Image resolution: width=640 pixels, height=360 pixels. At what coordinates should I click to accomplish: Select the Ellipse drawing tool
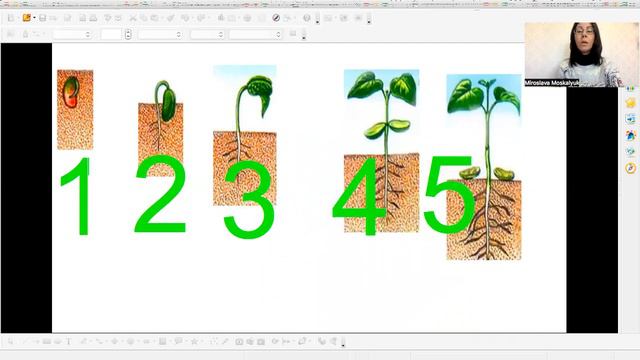pos(58,341)
